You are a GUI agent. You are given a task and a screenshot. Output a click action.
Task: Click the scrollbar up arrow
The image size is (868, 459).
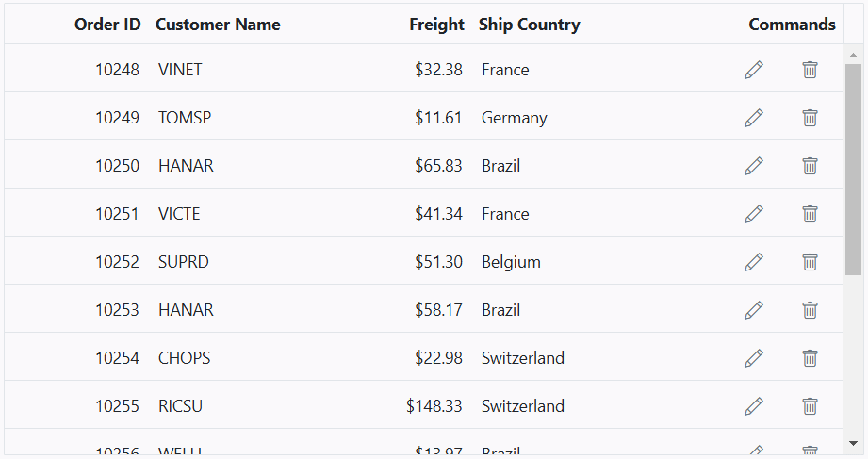click(853, 55)
